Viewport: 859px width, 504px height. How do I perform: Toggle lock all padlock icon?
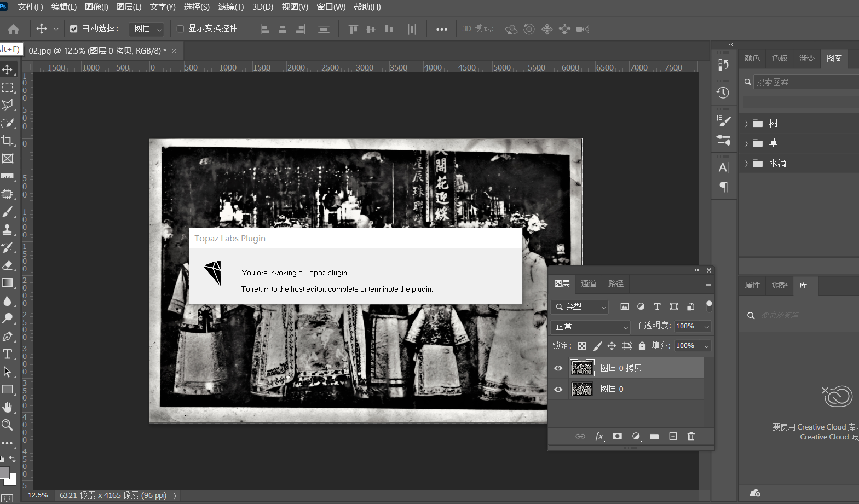[642, 346]
